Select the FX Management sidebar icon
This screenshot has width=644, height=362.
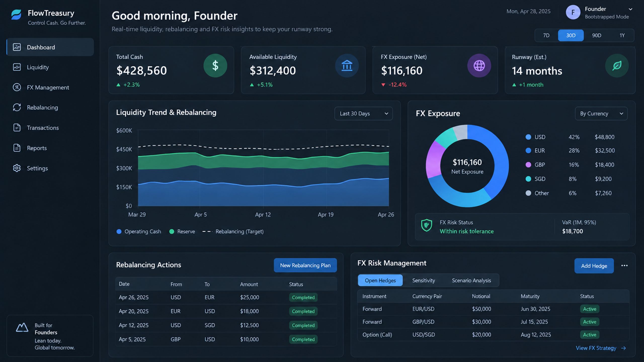(17, 87)
